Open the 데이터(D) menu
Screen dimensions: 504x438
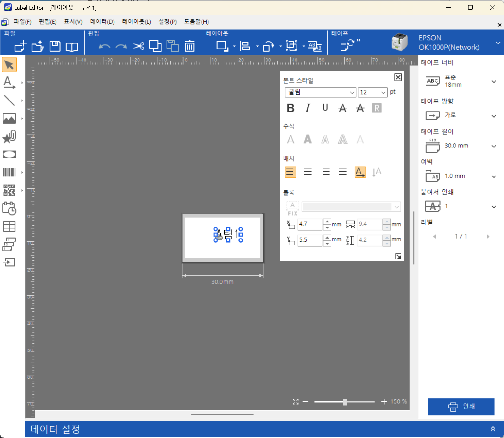coord(102,22)
